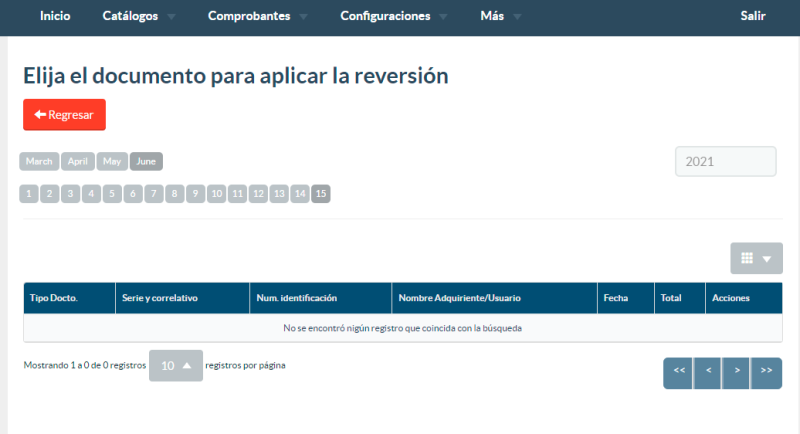The image size is (800, 434).
Task: Sort by Serie y correlativo column
Action: (160, 298)
